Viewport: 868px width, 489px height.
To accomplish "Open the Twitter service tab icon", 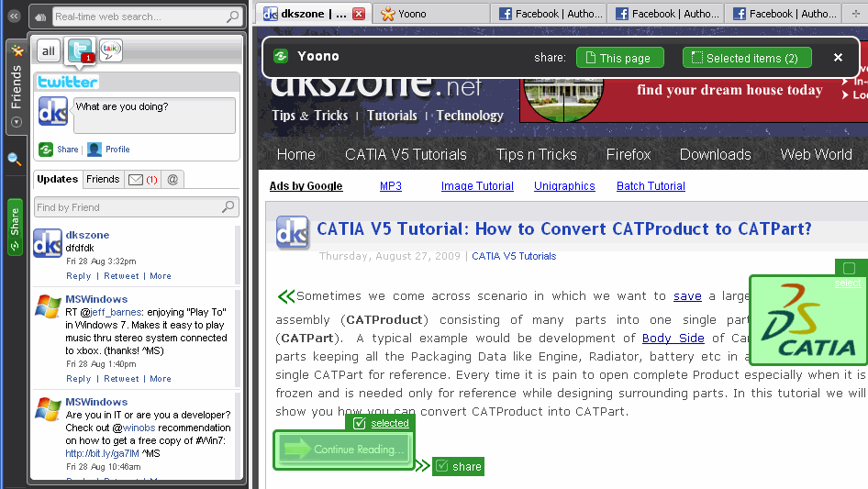I will (x=80, y=51).
